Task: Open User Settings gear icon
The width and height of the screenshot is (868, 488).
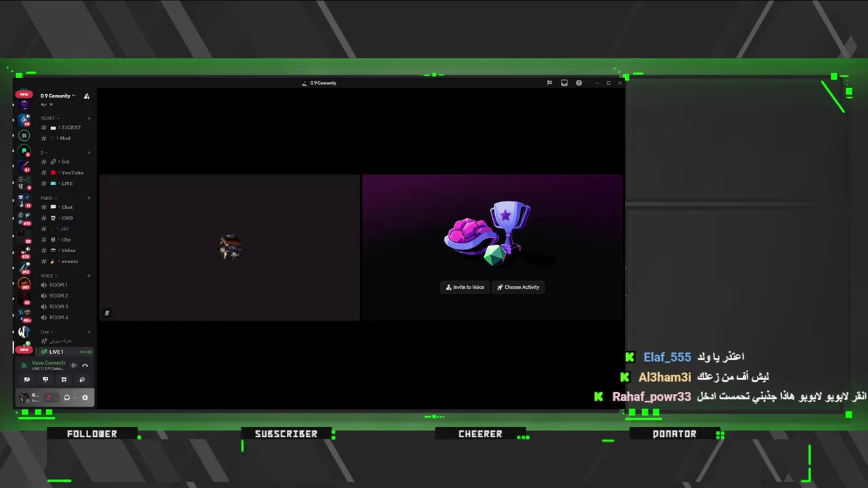Action: (85, 398)
